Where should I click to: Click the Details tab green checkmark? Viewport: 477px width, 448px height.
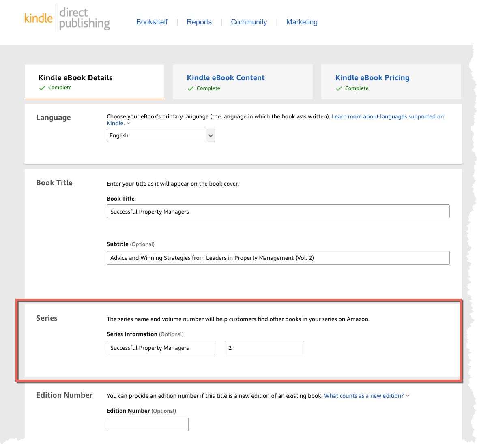[x=42, y=88]
